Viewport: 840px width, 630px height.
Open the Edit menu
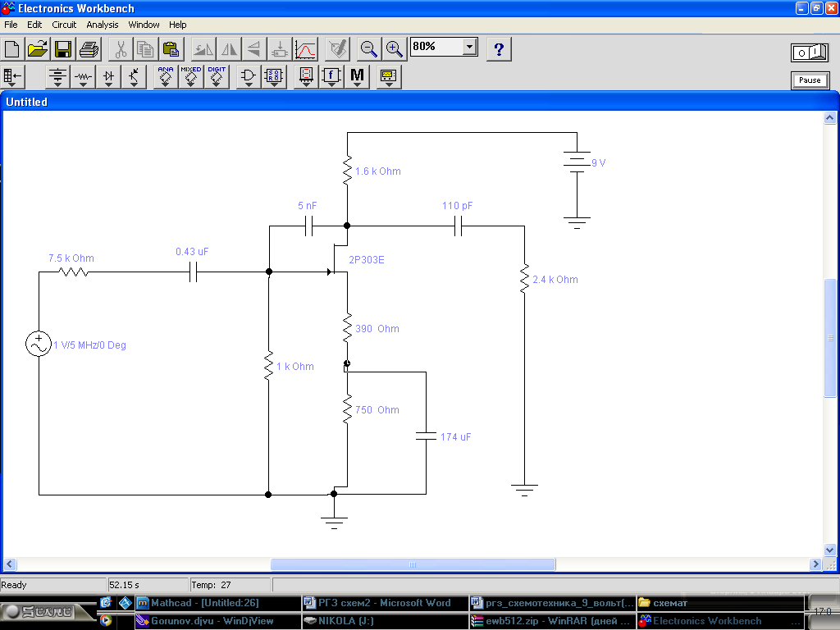[34, 25]
